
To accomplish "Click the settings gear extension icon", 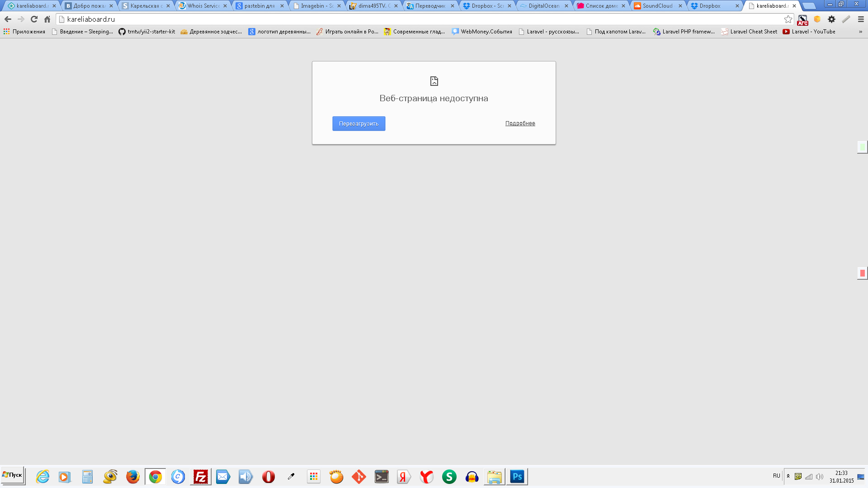I will pos(831,19).
